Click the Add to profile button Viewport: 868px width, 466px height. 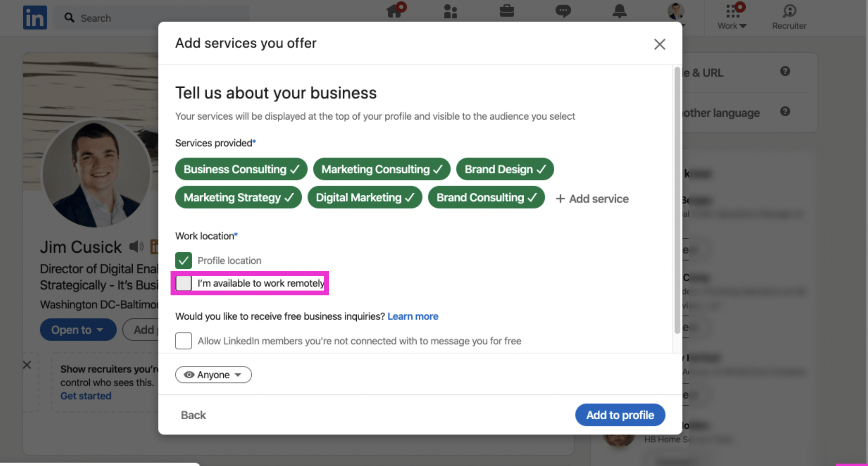click(x=620, y=415)
